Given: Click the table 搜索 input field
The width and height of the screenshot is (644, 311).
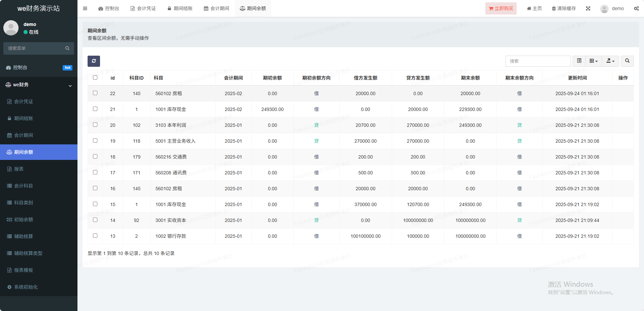Looking at the screenshot, I should (538, 61).
